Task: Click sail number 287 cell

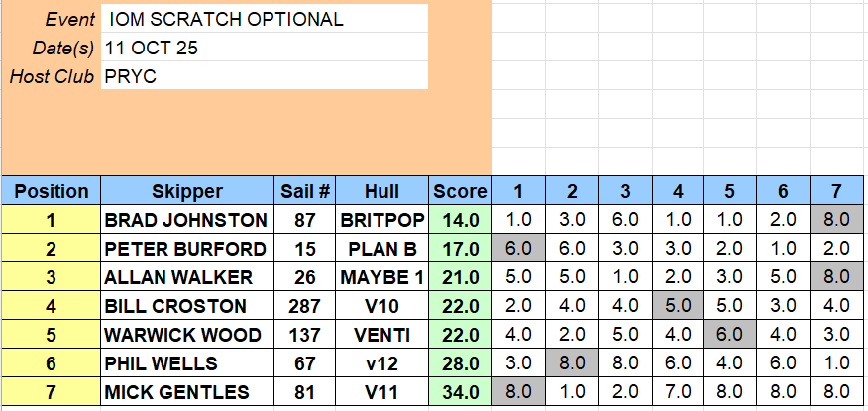Action: click(x=304, y=307)
